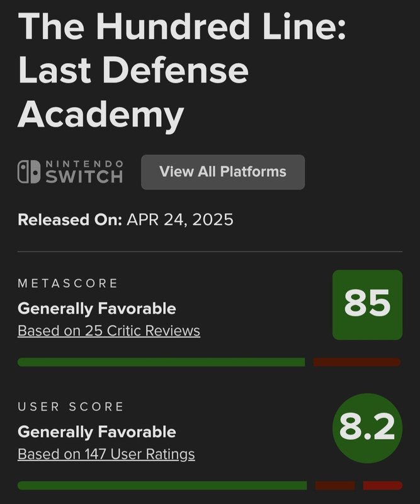
Task: Select green positive segment of User Score bar
Action: click(162, 485)
